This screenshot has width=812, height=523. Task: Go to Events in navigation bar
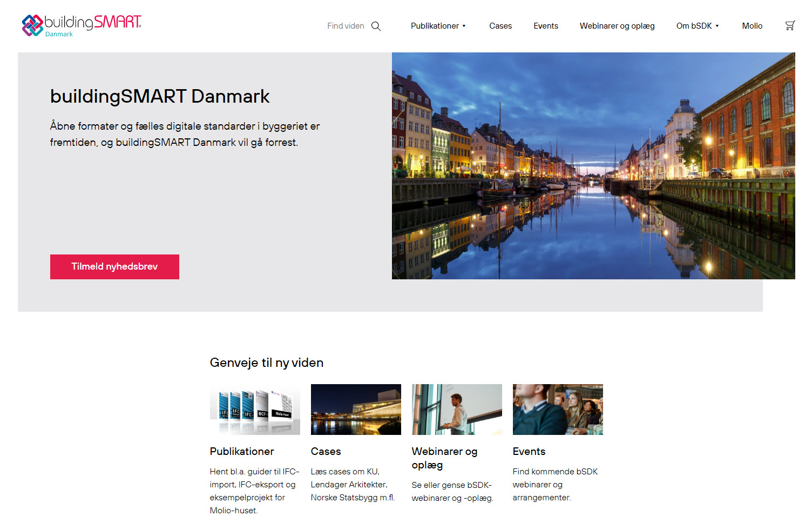(545, 26)
